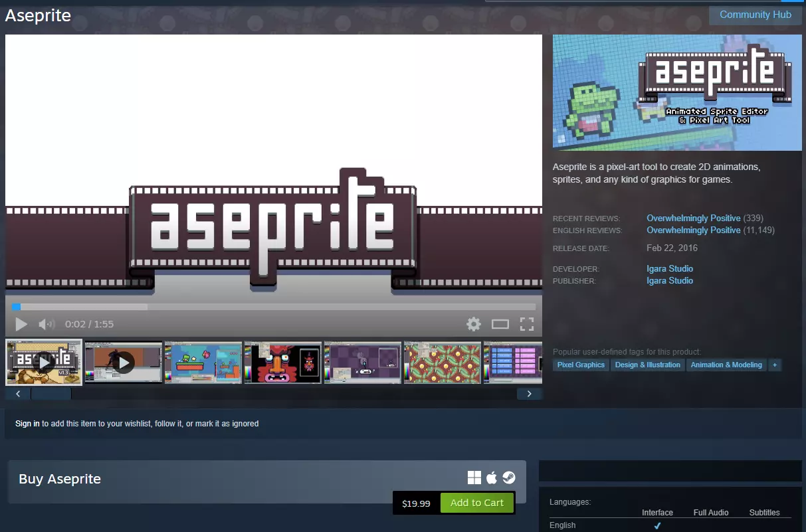Click the Buy Aseprite heading
This screenshot has height=532, width=806.
60,479
